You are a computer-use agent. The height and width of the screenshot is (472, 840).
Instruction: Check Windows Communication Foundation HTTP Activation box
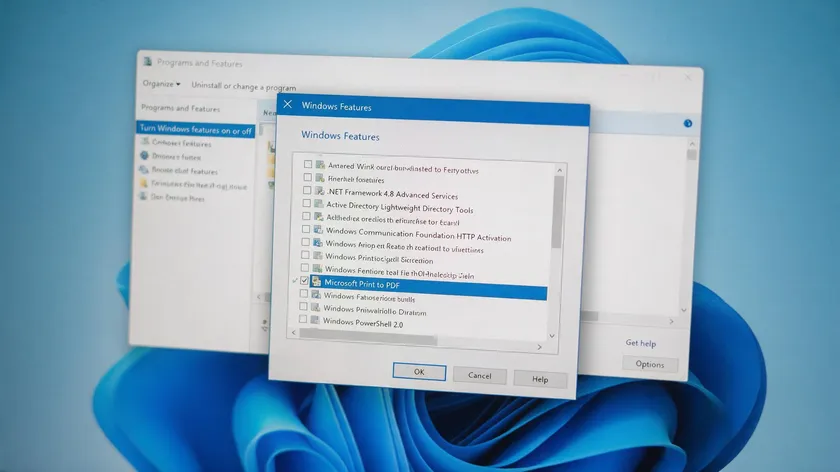(x=306, y=229)
